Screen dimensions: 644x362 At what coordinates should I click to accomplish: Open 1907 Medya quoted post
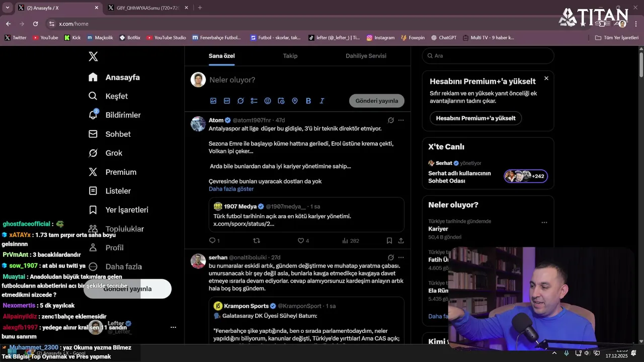(x=307, y=214)
